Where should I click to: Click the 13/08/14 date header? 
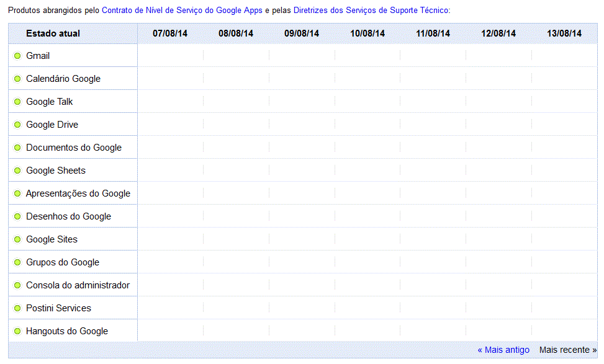[564, 33]
